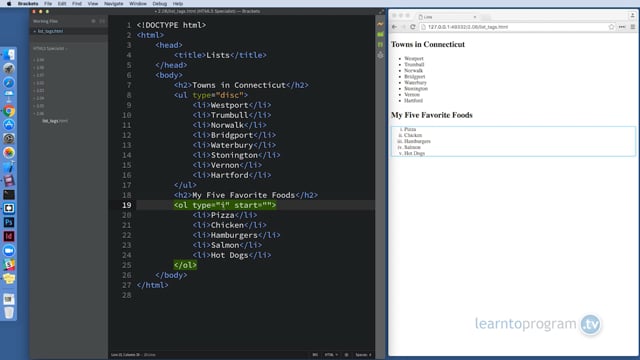Reload the page in Chrome
The height and width of the screenshot is (360, 640).
click(x=413, y=27)
